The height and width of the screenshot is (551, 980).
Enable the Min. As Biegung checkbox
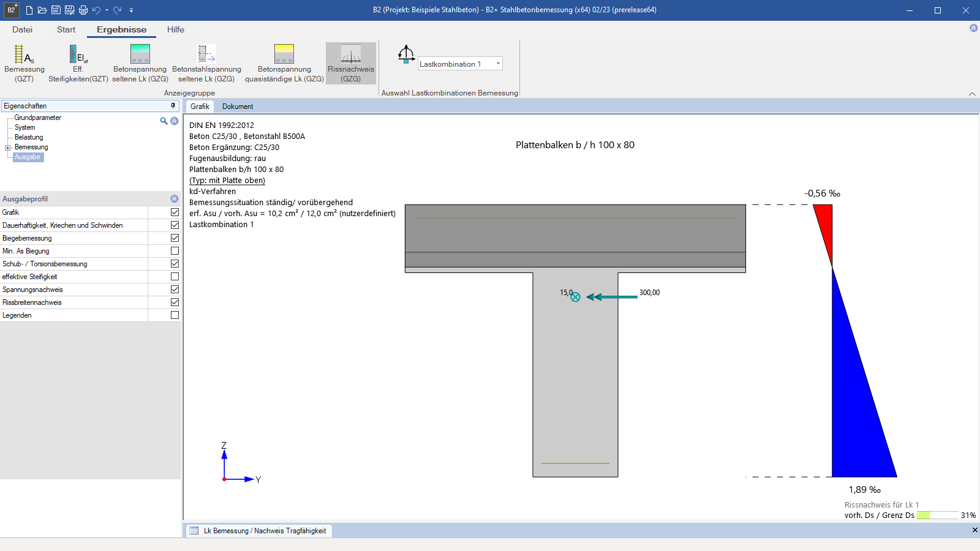[175, 250]
